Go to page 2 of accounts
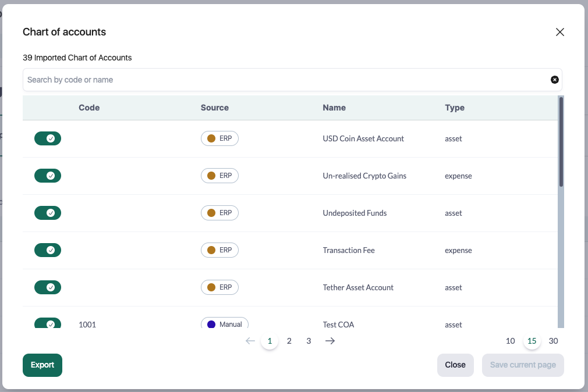Viewport: 588px width, 392px height. [x=289, y=341]
